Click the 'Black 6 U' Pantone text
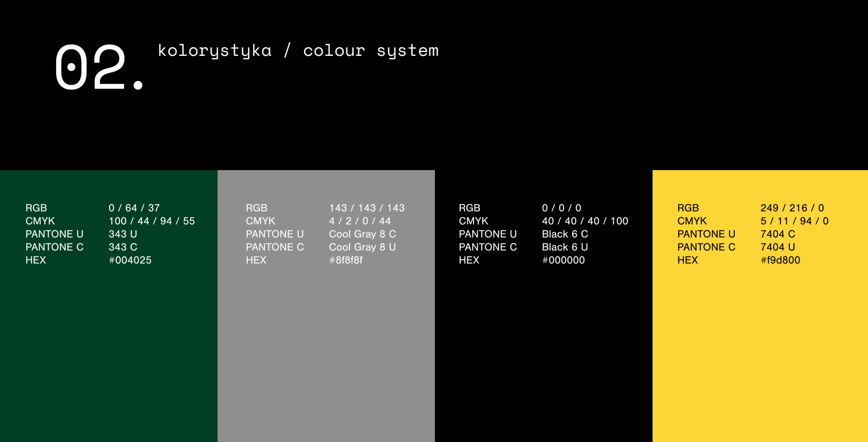868x442 pixels. [565, 247]
